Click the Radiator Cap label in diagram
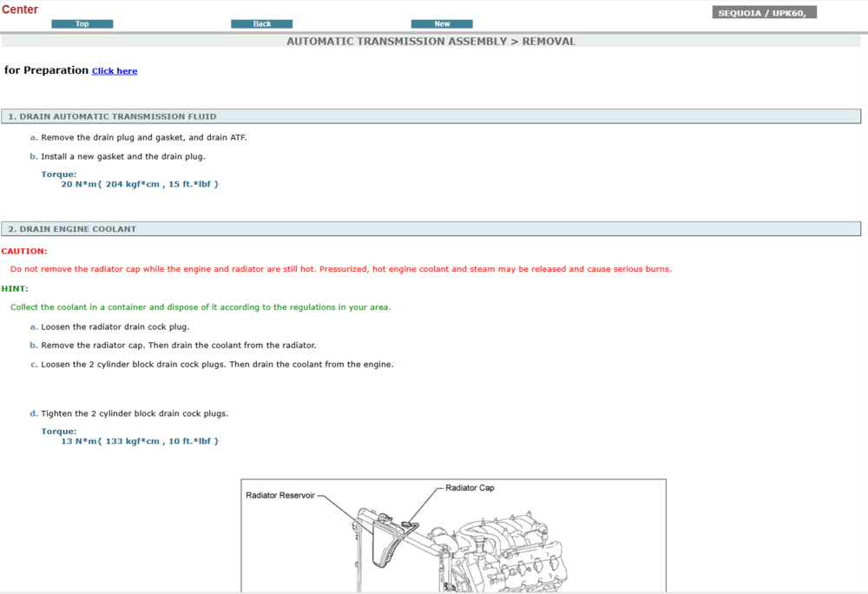This screenshot has height=594, width=868. pos(470,488)
